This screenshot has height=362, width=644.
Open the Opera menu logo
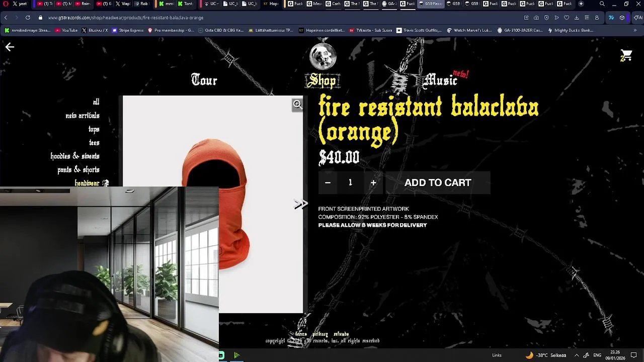pyautogui.click(x=6, y=4)
